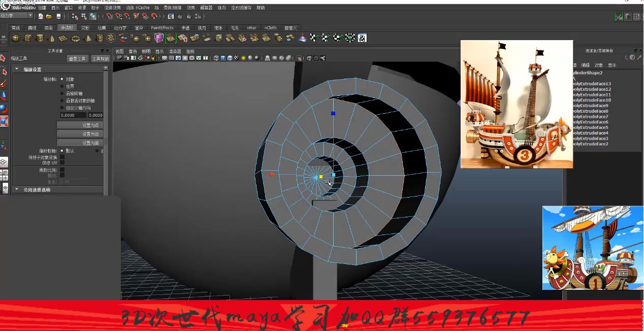Click the save scene icon in the status line
The image size is (644, 331).
pos(59,16)
